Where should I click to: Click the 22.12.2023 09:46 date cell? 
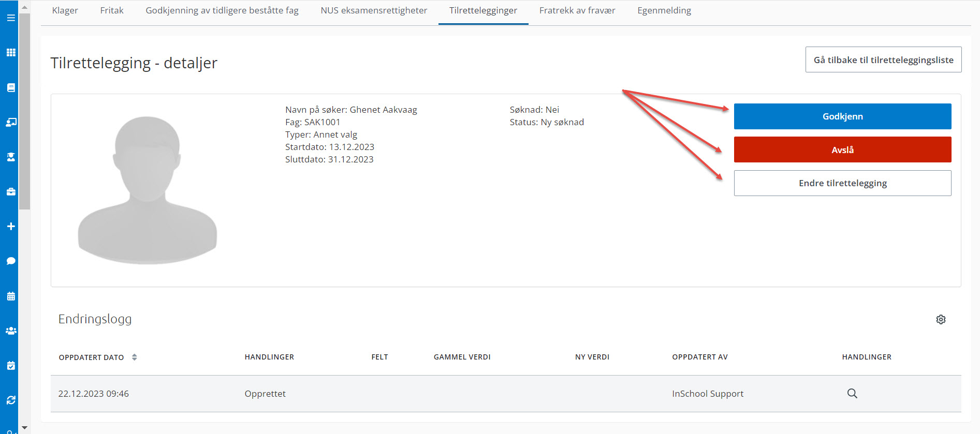click(93, 394)
